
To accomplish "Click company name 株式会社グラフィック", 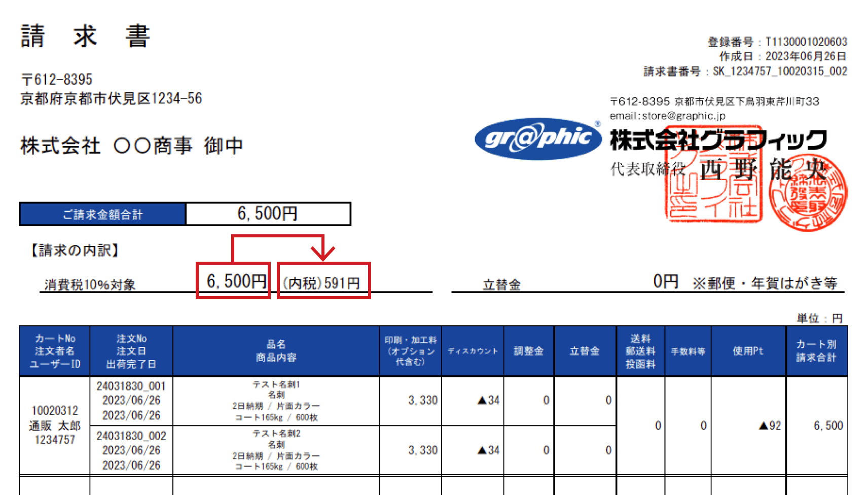I will [718, 140].
